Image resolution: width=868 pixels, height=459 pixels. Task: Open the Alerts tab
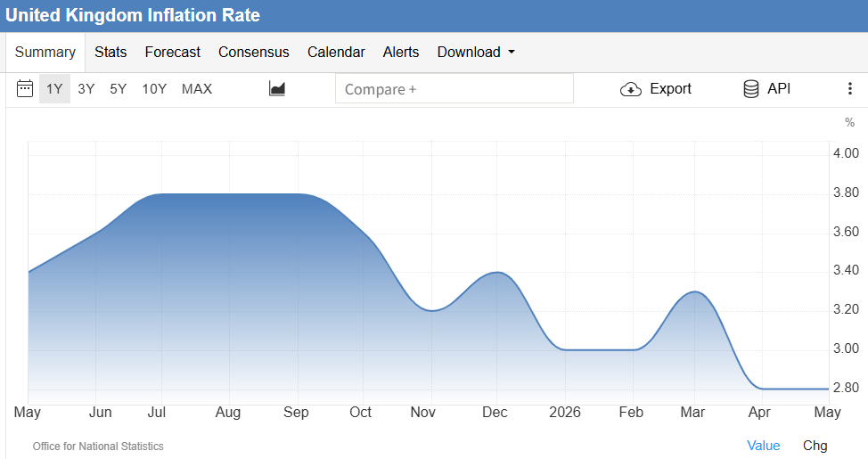pos(401,52)
